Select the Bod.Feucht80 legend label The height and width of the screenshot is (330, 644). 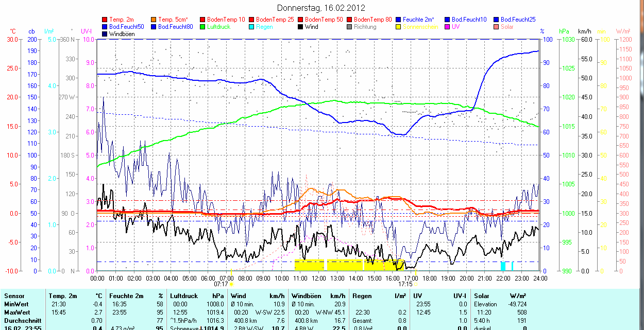click(x=175, y=27)
